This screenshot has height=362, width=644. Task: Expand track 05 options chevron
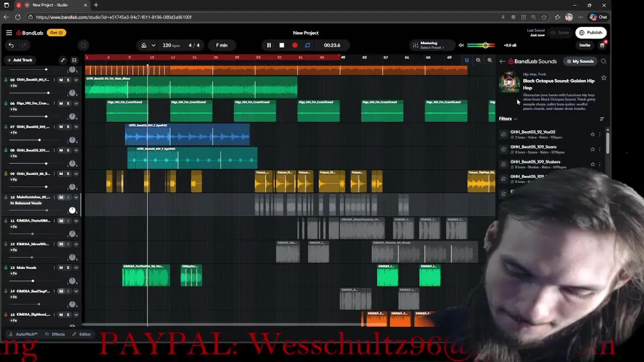76,80
